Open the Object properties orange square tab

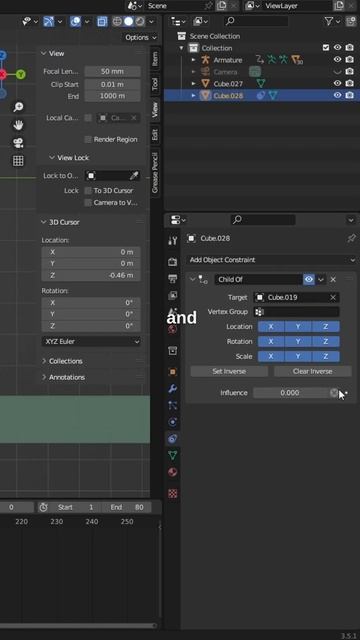click(x=173, y=372)
